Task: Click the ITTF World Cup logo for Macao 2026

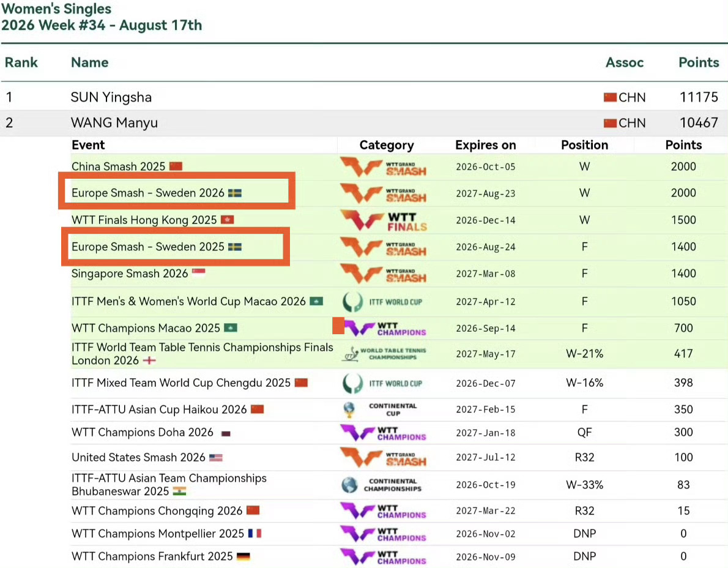Action: (382, 302)
